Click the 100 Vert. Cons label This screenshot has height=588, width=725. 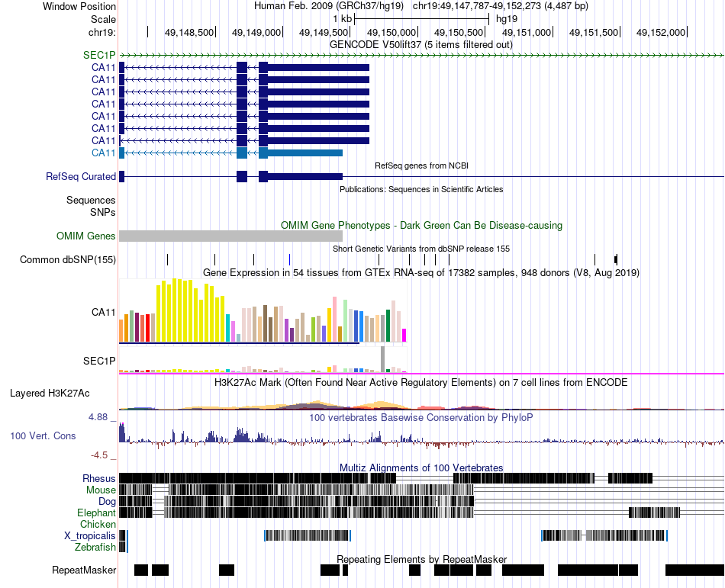pos(43,435)
